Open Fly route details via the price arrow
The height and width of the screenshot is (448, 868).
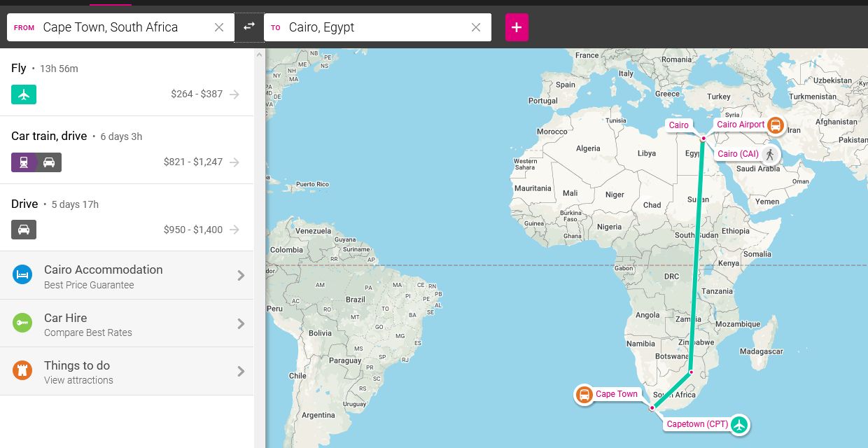[x=234, y=94]
